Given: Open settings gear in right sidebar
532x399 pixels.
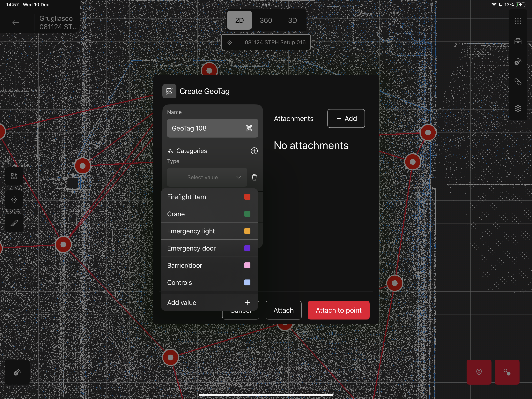Looking at the screenshot, I should (518, 109).
